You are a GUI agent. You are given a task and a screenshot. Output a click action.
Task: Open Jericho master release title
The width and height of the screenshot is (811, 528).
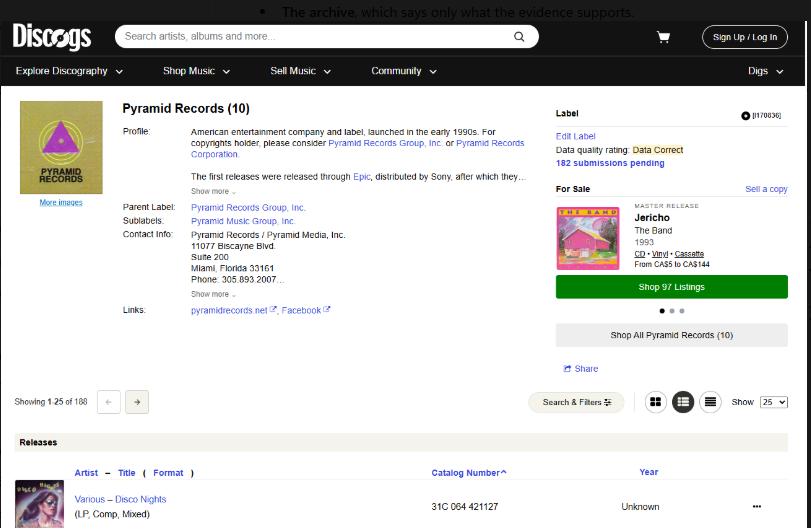tap(652, 218)
